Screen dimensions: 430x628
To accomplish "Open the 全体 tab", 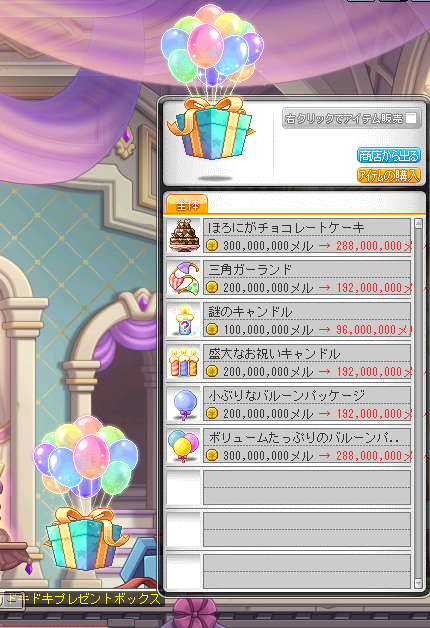I will tap(187, 204).
